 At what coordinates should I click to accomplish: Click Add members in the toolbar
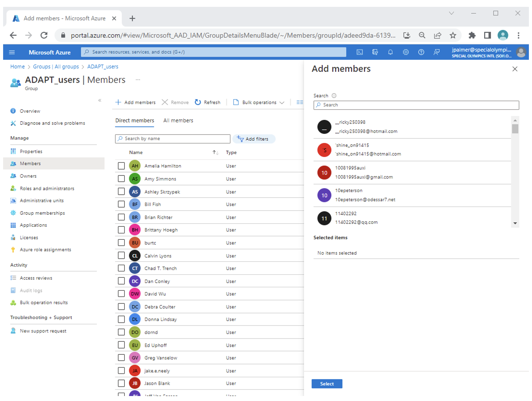(x=135, y=102)
